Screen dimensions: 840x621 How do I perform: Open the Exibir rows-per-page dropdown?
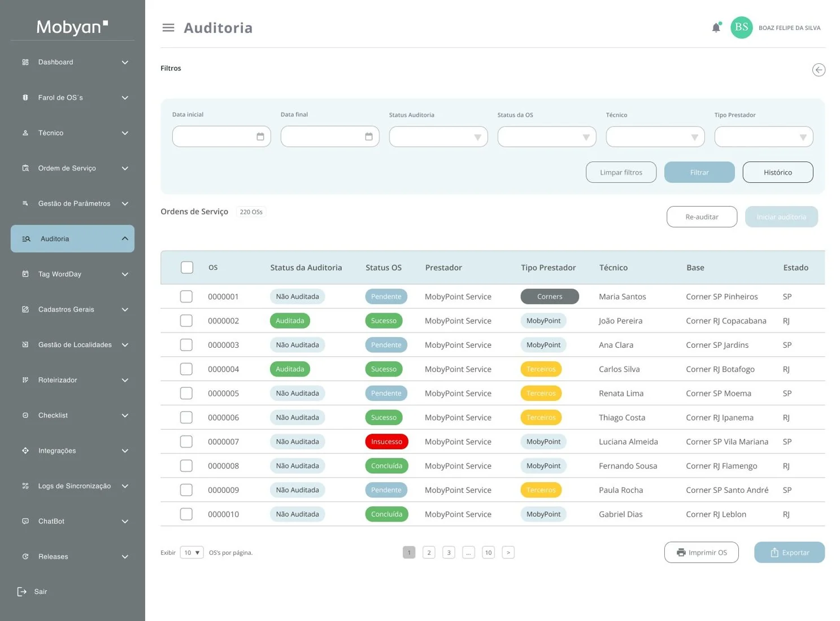pos(192,553)
